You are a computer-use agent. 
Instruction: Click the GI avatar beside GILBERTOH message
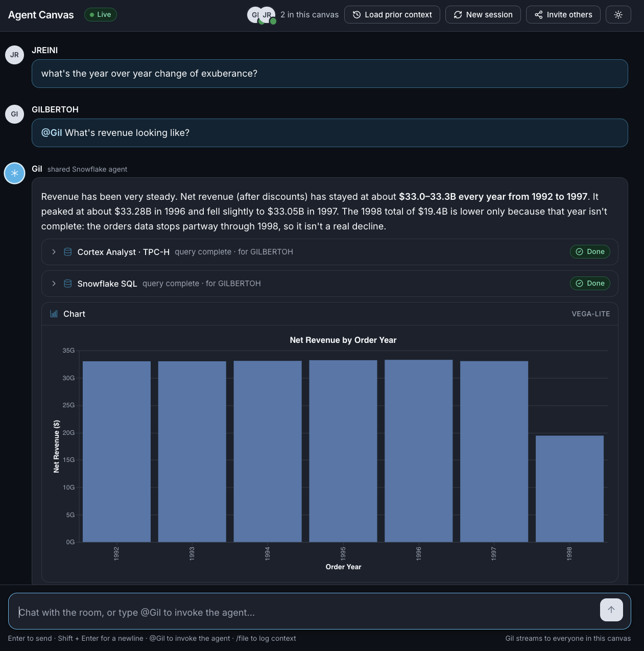click(x=15, y=114)
